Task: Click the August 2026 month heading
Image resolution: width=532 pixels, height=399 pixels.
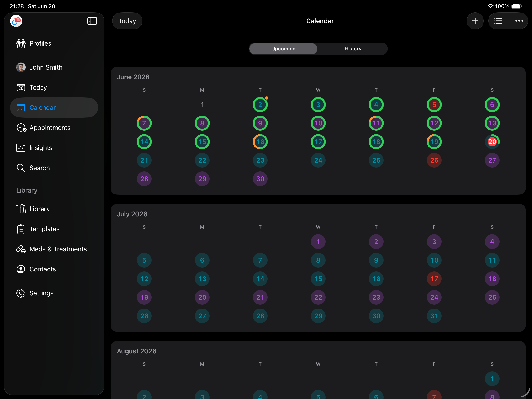Action: [137, 351]
